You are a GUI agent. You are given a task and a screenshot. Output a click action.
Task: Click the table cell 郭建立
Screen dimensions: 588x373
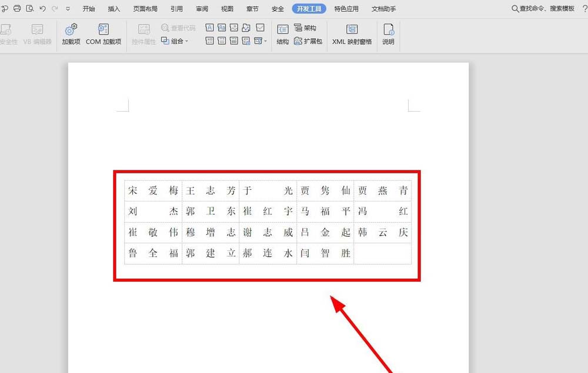[211, 254]
